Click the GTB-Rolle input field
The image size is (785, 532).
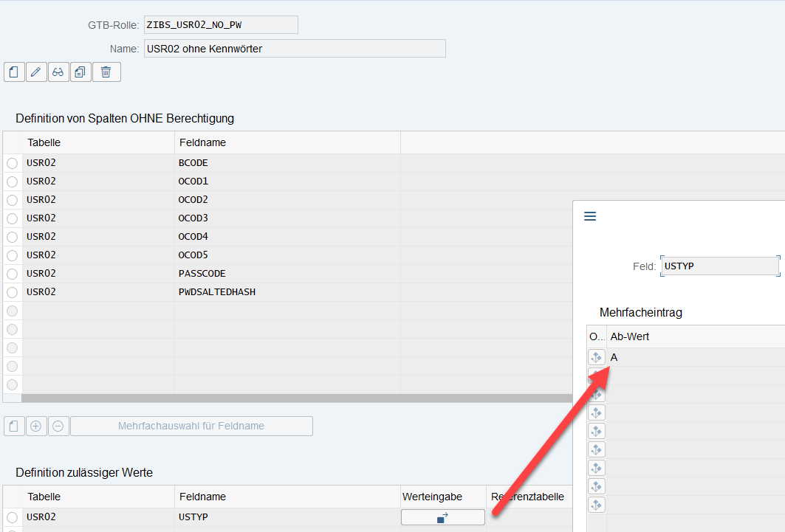point(220,25)
